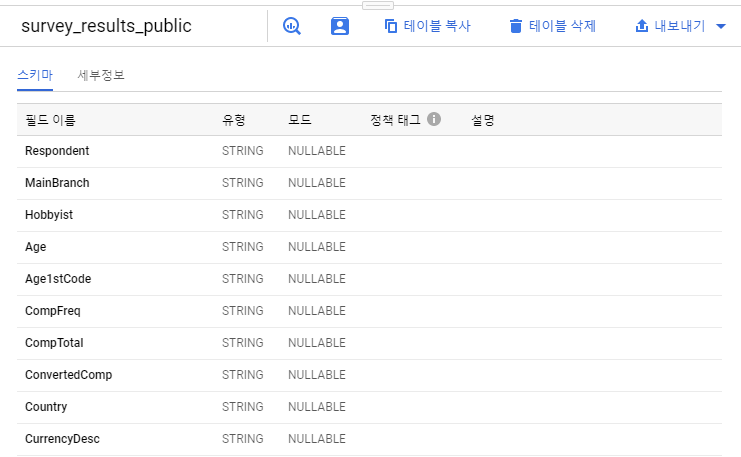The image size is (741, 457).
Task: Click the share table person icon
Action: tap(340, 26)
